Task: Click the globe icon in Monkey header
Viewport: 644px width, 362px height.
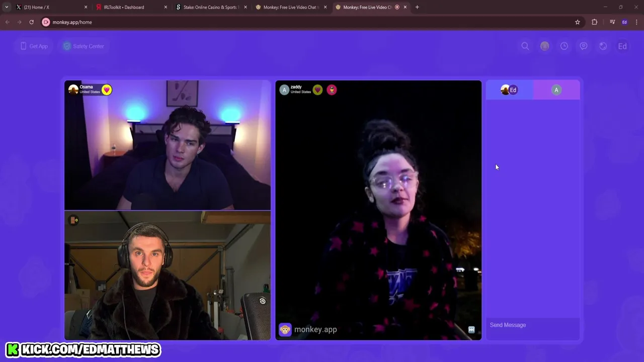Action: [603, 46]
